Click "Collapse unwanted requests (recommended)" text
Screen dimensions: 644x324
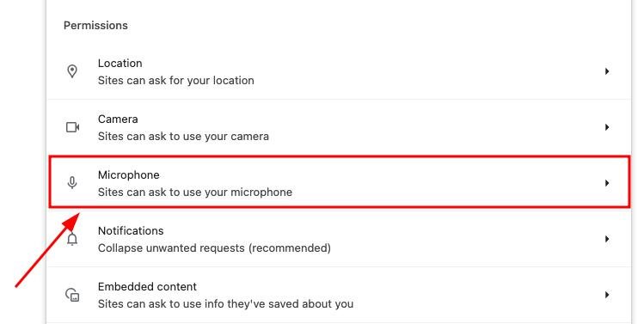point(214,248)
